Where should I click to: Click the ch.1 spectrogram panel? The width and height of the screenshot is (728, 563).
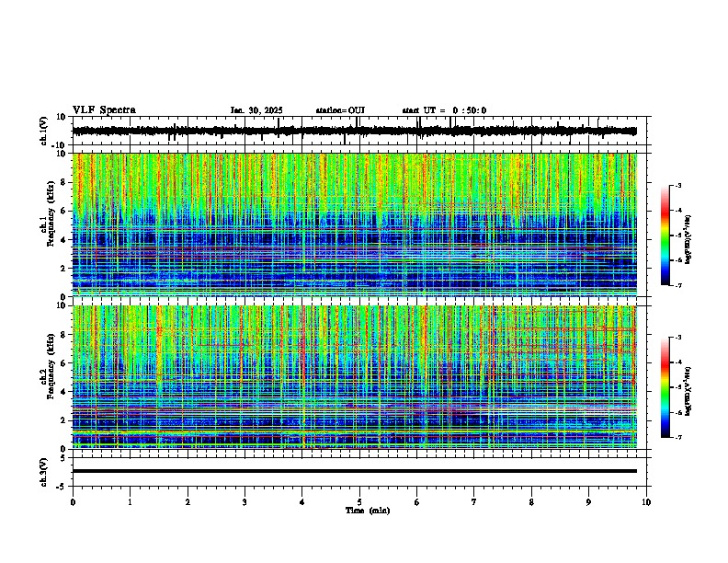tap(355, 224)
